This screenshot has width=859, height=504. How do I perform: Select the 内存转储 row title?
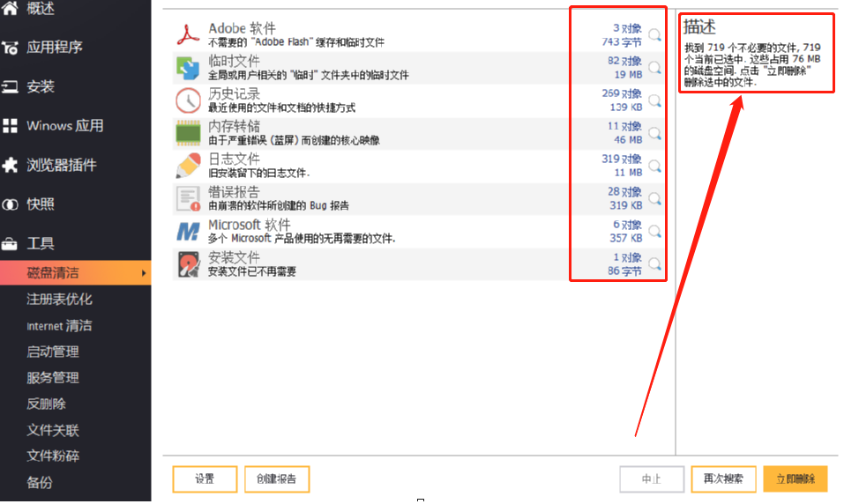[234, 126]
